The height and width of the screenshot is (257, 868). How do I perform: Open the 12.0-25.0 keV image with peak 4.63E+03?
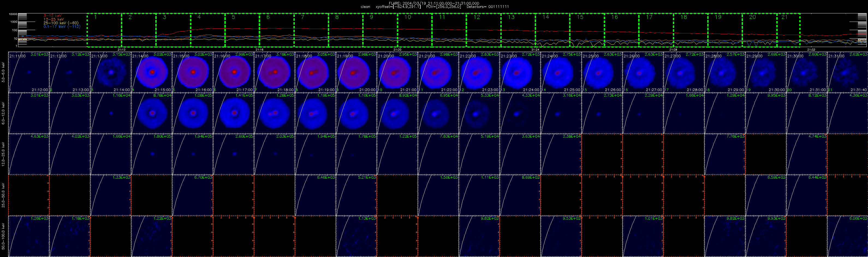tap(29, 154)
